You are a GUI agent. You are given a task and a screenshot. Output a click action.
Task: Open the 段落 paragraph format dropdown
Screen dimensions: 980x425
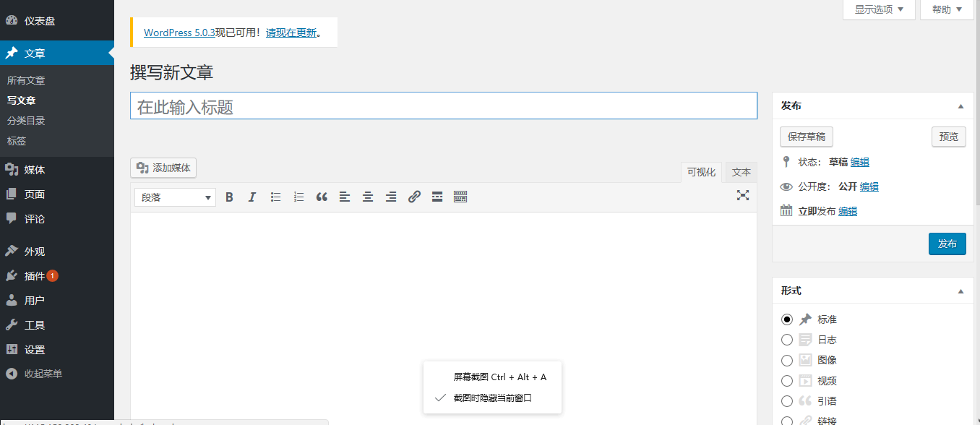[x=175, y=197]
